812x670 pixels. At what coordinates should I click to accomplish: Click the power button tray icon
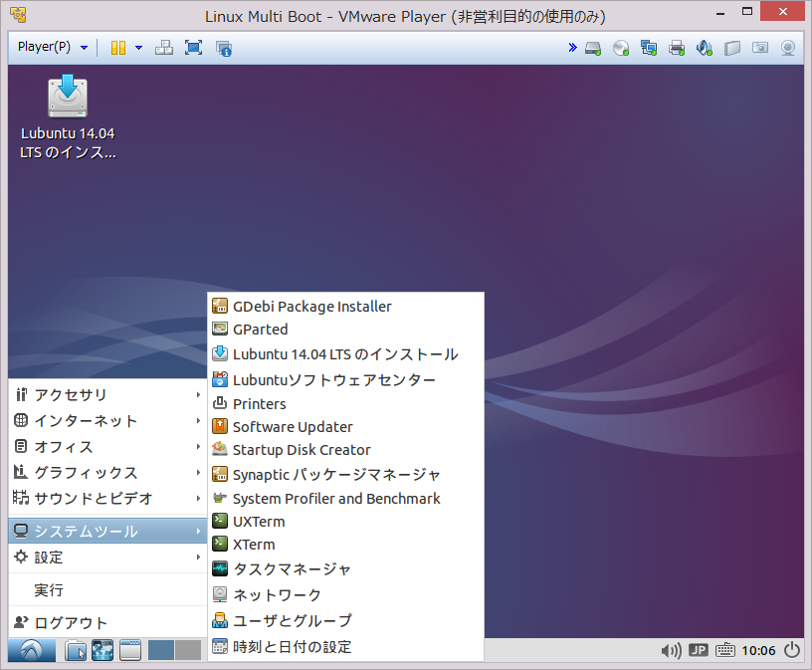[792, 650]
